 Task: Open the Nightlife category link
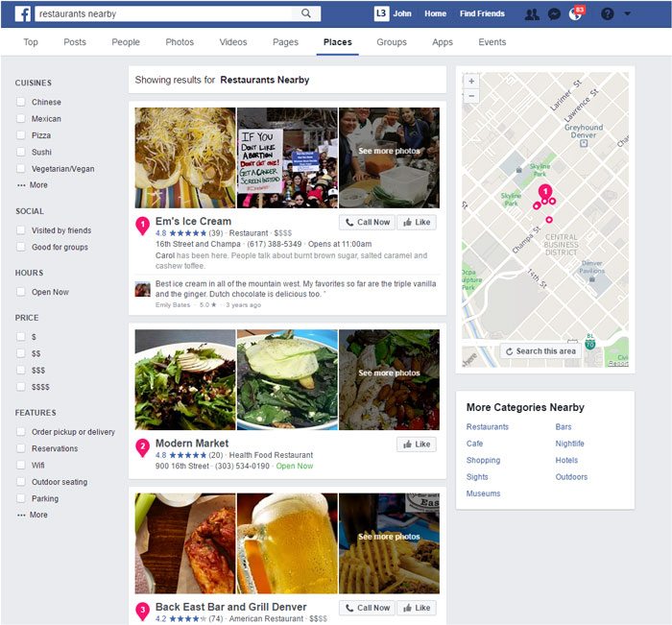click(x=569, y=444)
